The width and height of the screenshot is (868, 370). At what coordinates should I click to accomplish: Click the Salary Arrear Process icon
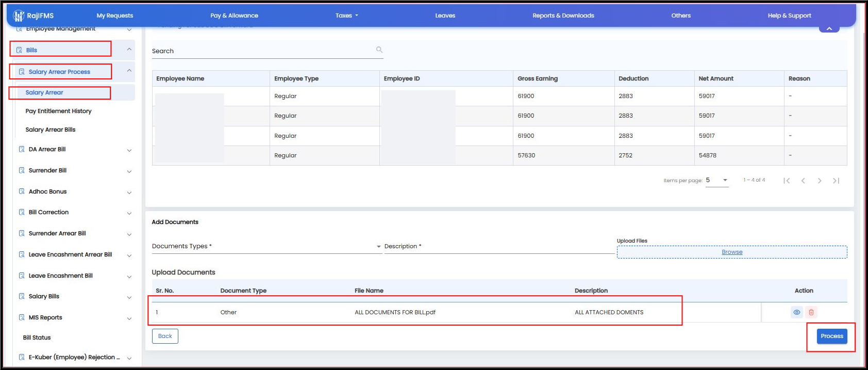point(22,72)
